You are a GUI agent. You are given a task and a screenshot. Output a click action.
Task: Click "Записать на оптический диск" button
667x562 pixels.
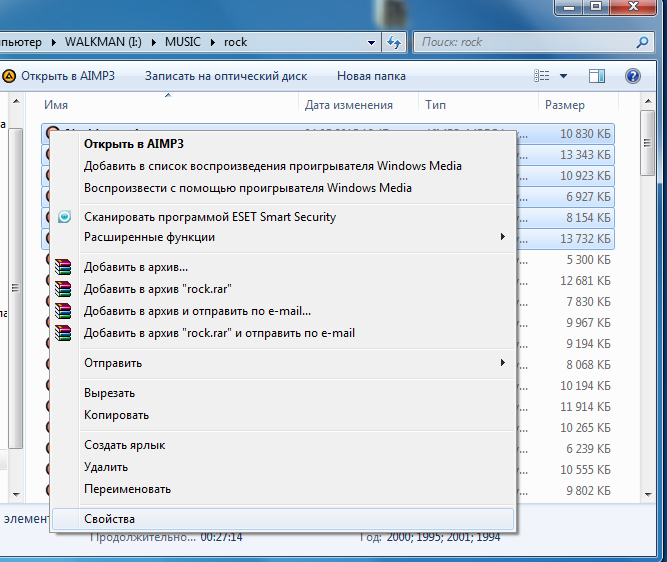[226, 76]
